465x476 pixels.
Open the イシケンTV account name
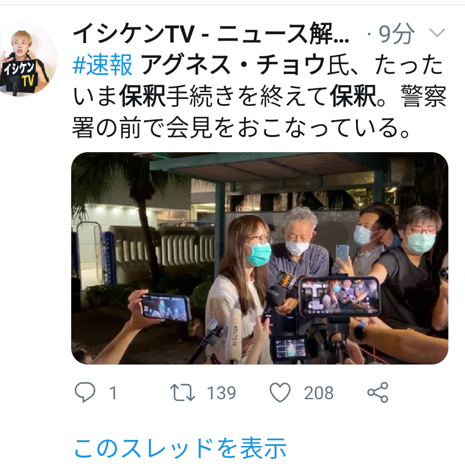[x=211, y=33]
